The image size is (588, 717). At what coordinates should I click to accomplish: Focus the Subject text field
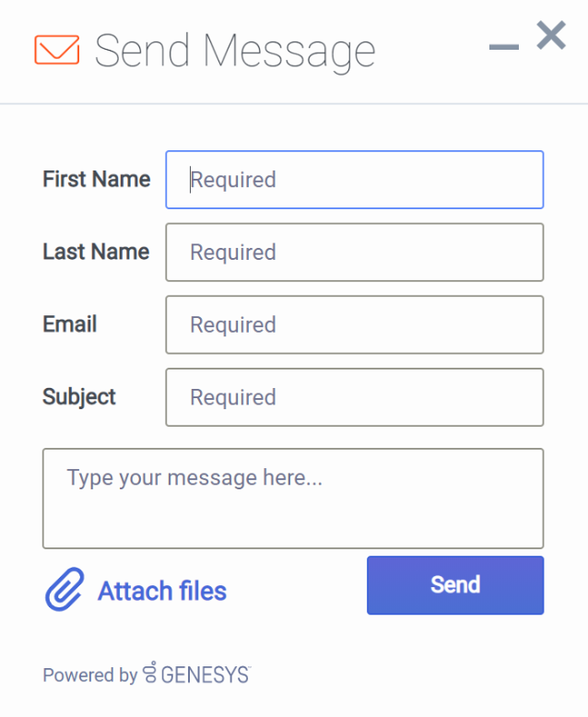click(x=355, y=397)
